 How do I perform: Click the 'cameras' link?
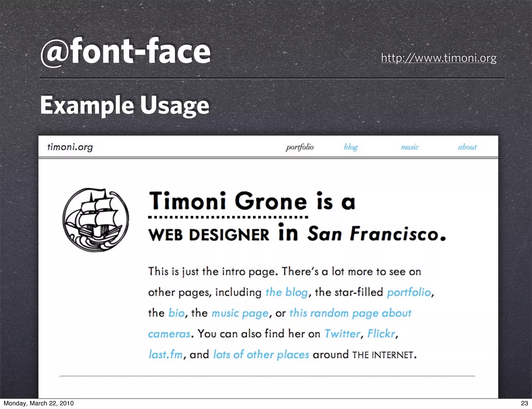tap(169, 334)
